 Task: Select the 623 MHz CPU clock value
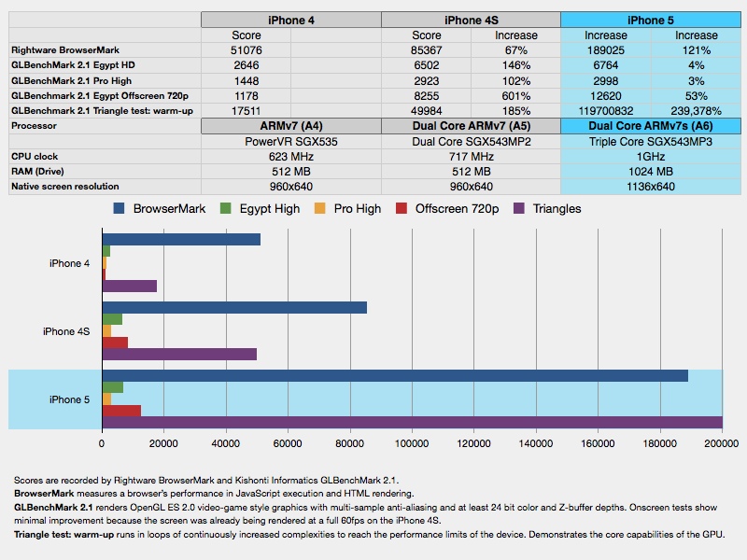coord(291,157)
